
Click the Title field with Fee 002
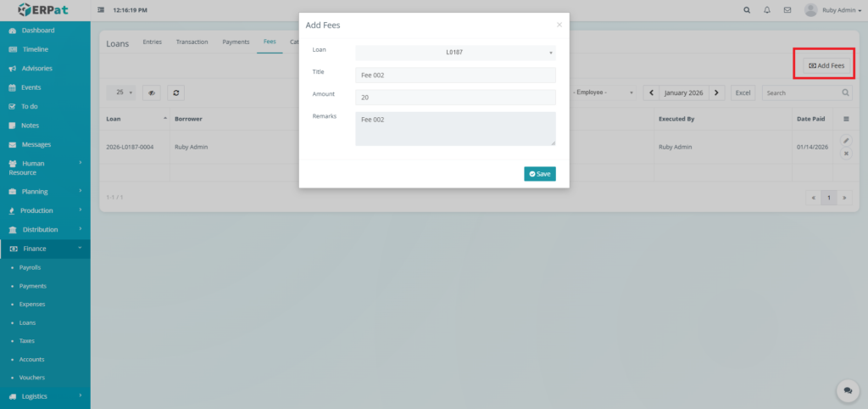(x=455, y=75)
